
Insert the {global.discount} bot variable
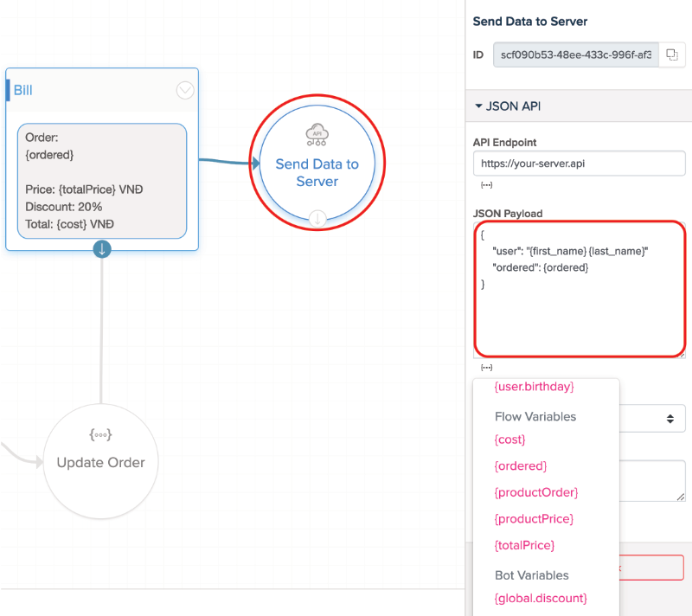(541, 598)
